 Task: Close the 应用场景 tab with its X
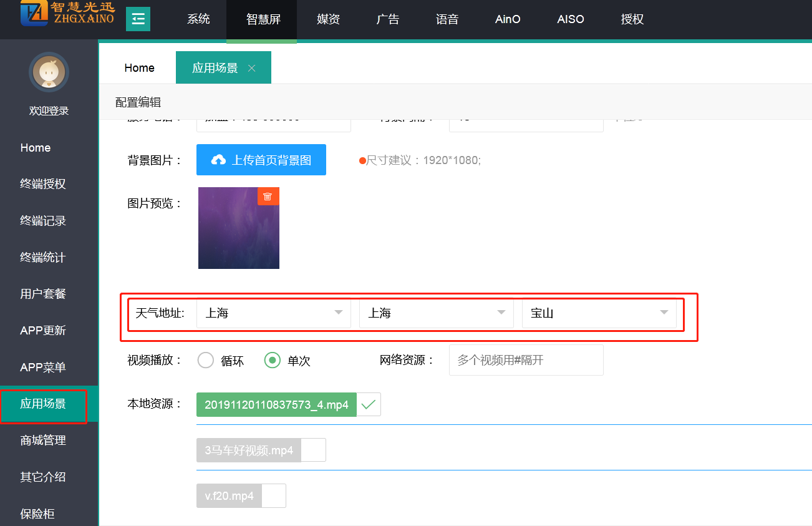click(252, 68)
